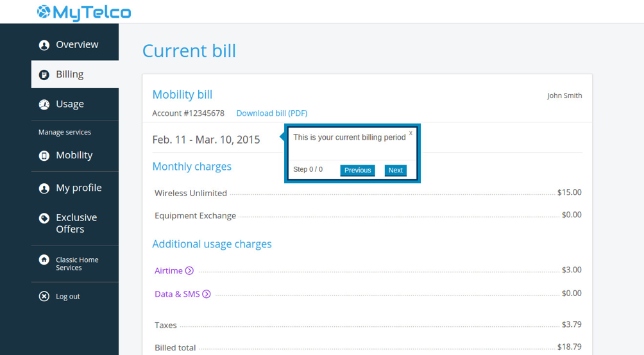
Task: Click the Usage gauge icon in sidebar
Action: (x=44, y=104)
